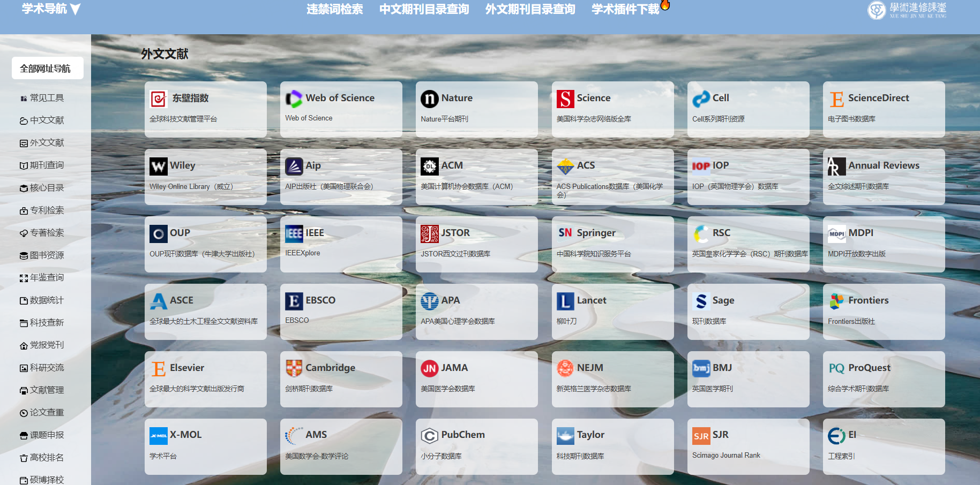Click the JSTOR red logo icon

point(430,234)
